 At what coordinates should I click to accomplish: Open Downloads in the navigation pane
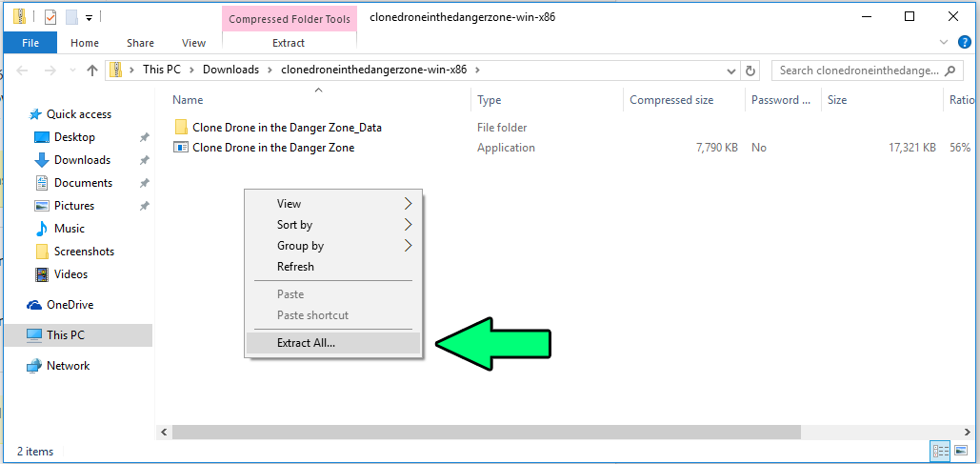coord(82,160)
